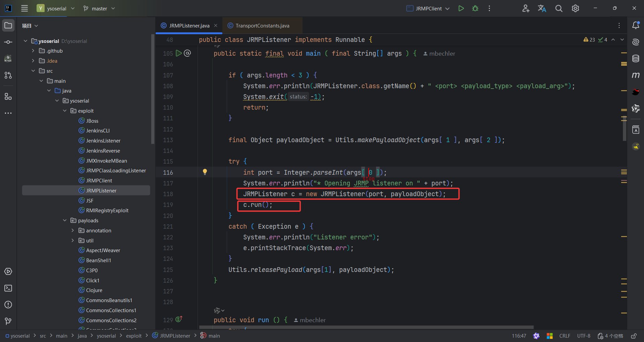The width and height of the screenshot is (644, 342).
Task: Click 116:47 cursor position indicator
Action: [x=519, y=336]
